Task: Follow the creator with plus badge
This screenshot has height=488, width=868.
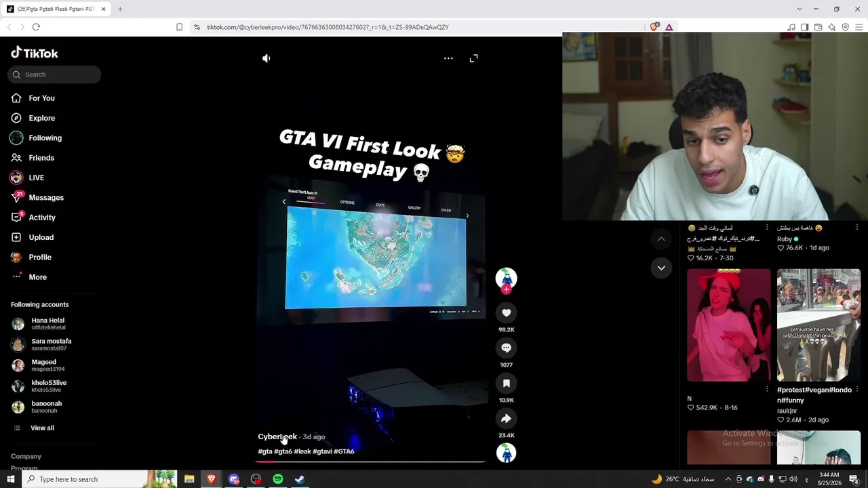Action: click(506, 289)
